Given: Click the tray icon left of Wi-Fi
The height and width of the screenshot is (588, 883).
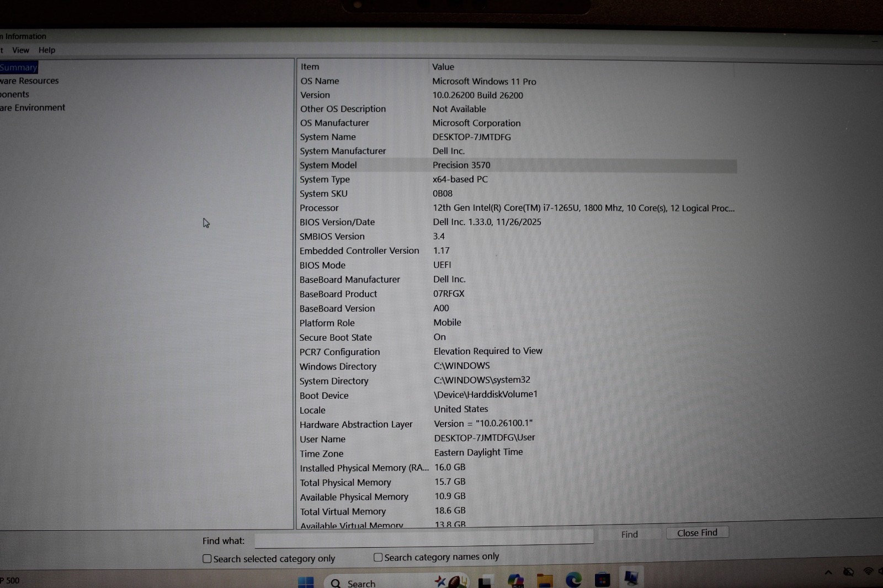Looking at the screenshot, I should click(849, 572).
